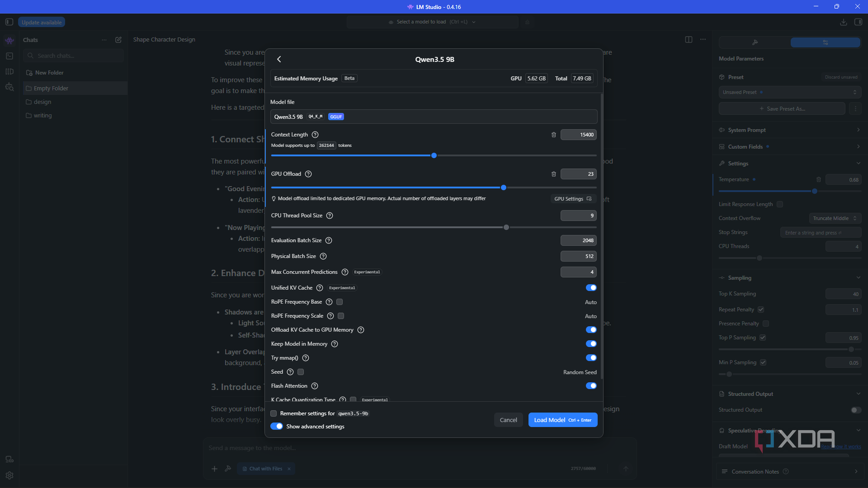Enable the Seed checkbox
Image resolution: width=868 pixels, height=488 pixels.
point(301,372)
